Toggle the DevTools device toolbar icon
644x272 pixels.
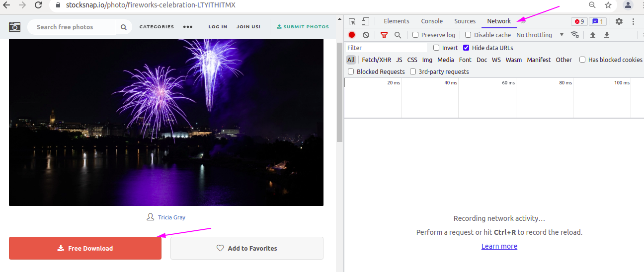click(x=365, y=21)
